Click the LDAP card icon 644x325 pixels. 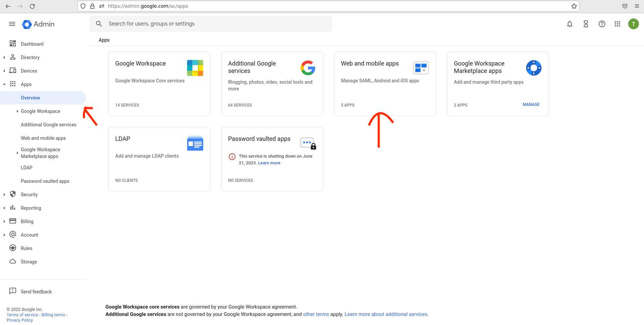[195, 143]
